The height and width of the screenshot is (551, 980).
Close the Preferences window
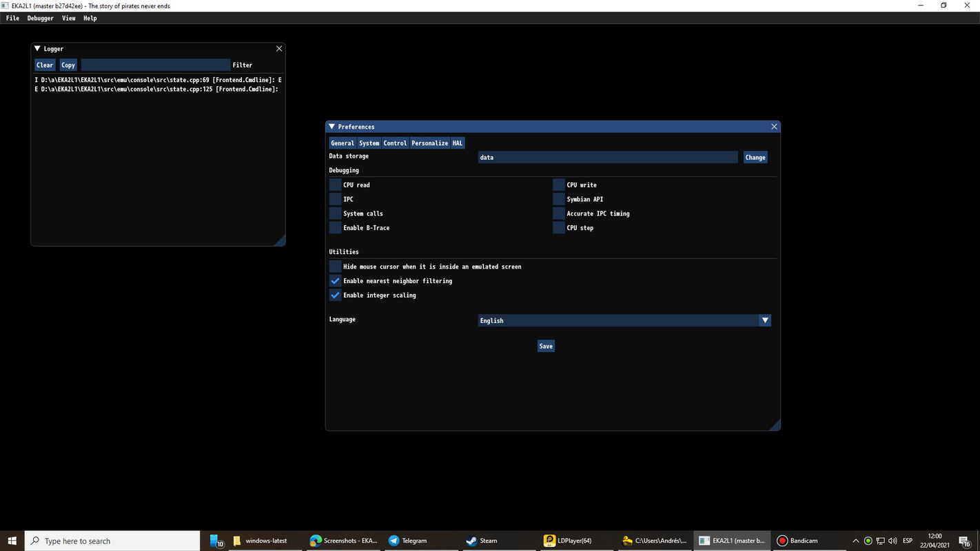[774, 127]
